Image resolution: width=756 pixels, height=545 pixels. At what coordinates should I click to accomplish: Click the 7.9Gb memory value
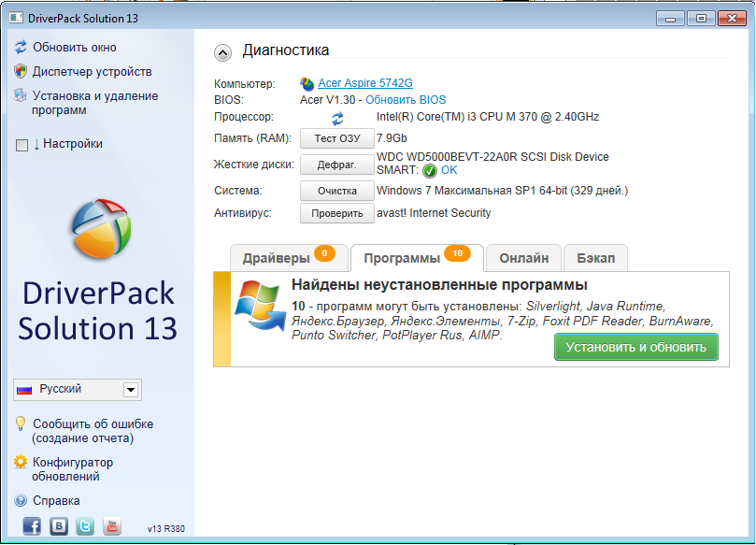[x=392, y=138]
